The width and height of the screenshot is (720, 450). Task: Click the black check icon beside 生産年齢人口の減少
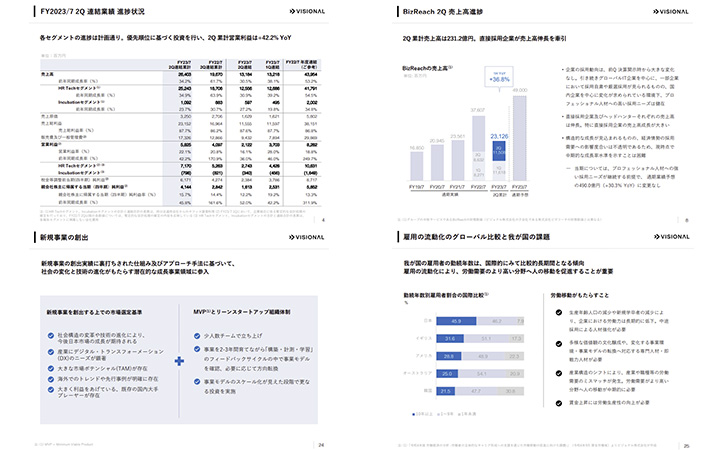coord(559,313)
